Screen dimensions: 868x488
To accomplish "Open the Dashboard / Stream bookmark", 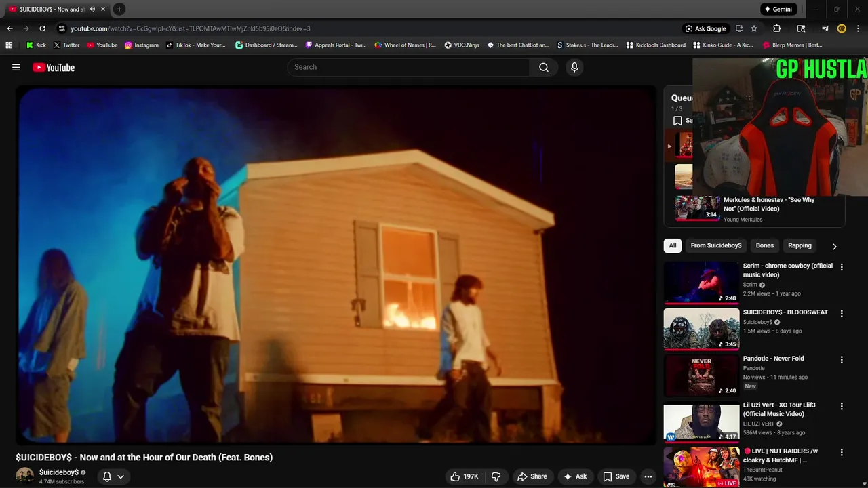I will pyautogui.click(x=266, y=45).
